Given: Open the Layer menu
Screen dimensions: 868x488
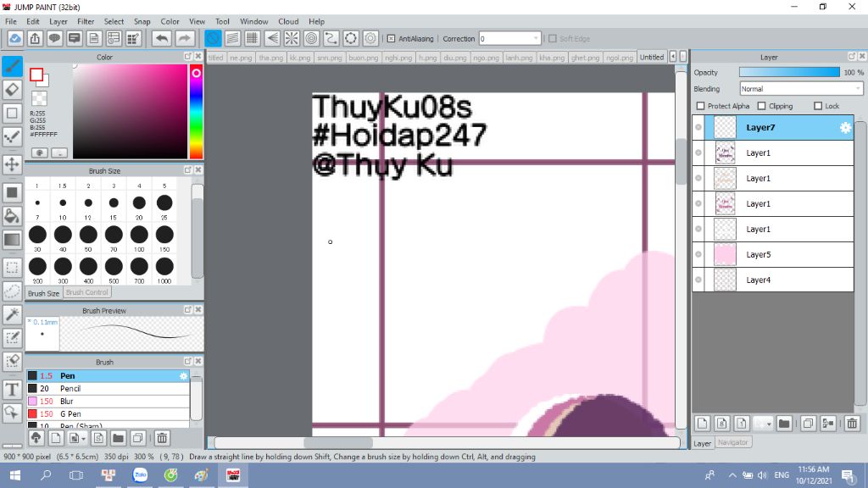Looking at the screenshot, I should pyautogui.click(x=58, y=21).
